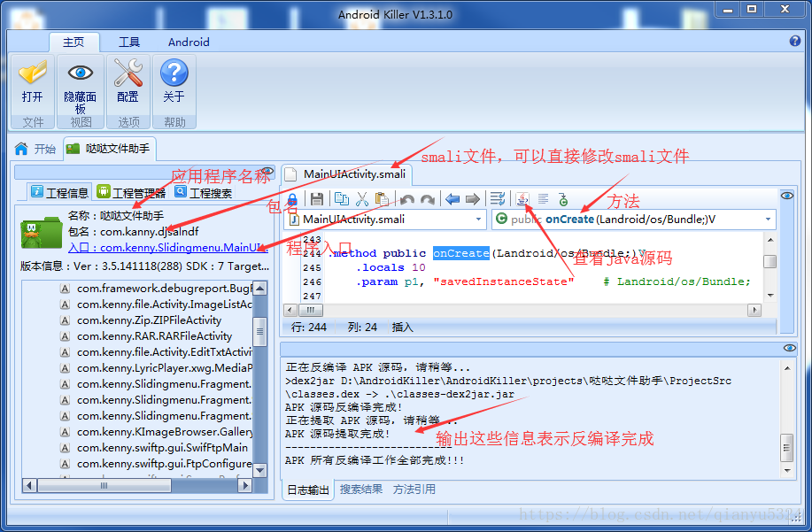This screenshot has width=812, height=532.
Task: Select the MainUIActivity.smali editor tab
Action: [346, 174]
